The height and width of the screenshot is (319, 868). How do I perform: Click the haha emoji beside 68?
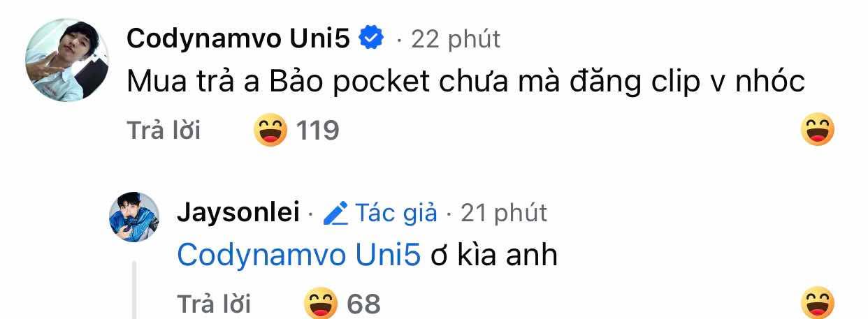pyautogui.click(x=321, y=303)
